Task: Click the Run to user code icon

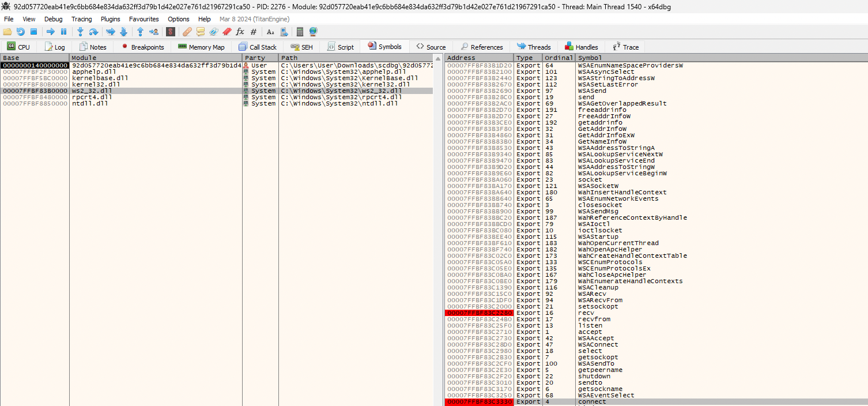Action: [x=153, y=32]
